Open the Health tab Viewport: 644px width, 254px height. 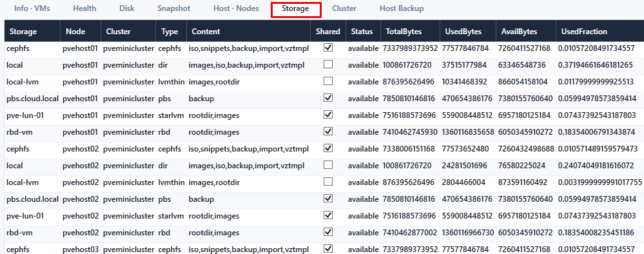pyautogui.click(x=84, y=8)
